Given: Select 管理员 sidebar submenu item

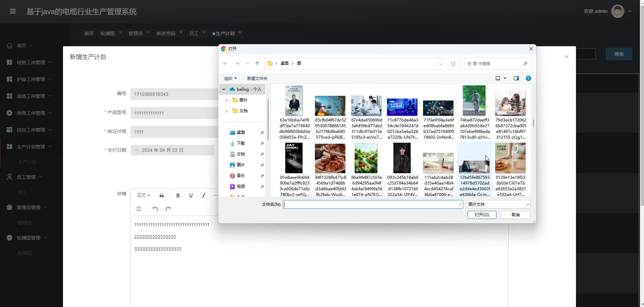Looking at the screenshot, I should point(25,223).
